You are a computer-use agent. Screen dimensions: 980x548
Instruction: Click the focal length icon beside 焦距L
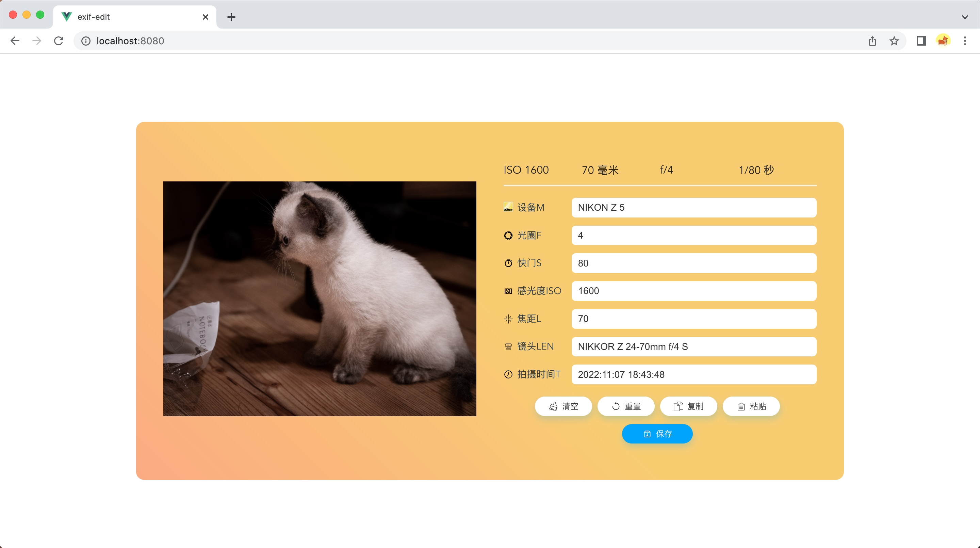508,319
